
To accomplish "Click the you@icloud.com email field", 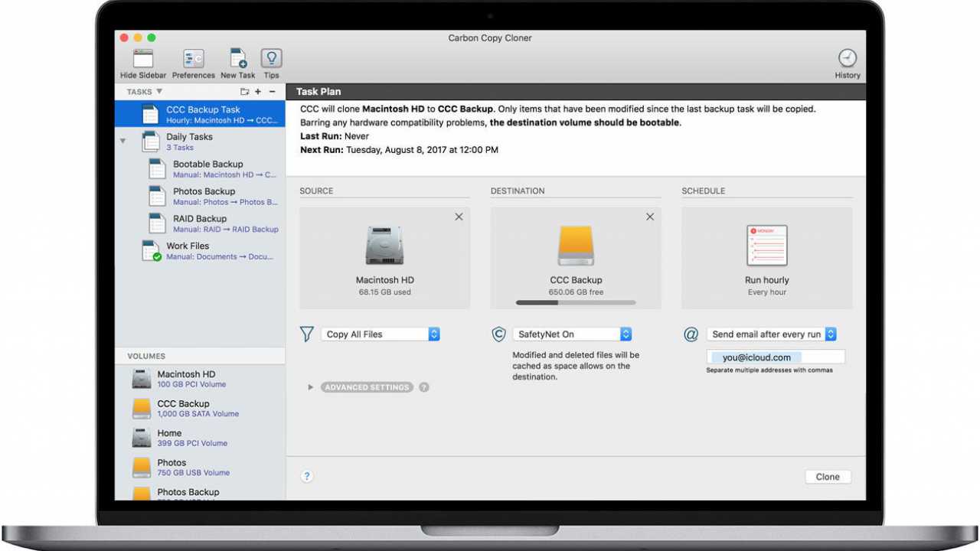I will 776,357.
